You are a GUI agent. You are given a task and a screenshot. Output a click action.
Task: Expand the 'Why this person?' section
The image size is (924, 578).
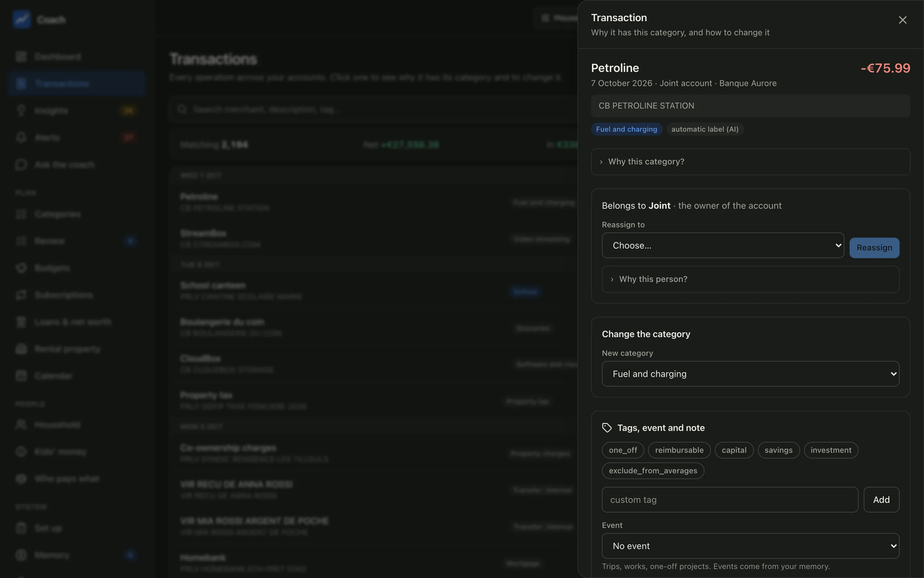(750, 279)
